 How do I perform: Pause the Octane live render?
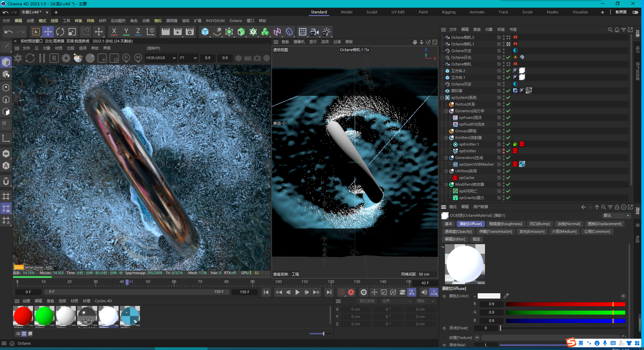tap(42, 58)
